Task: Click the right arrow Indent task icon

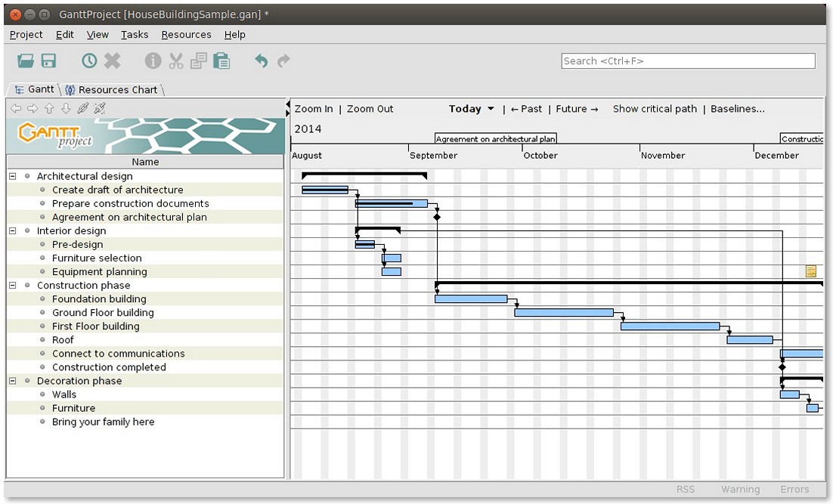Action: click(33, 108)
